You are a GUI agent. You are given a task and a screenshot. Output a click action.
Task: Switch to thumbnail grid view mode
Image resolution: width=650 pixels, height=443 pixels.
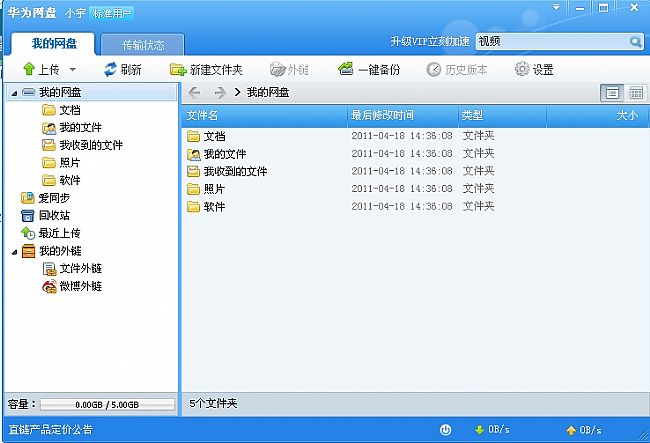coord(635,93)
